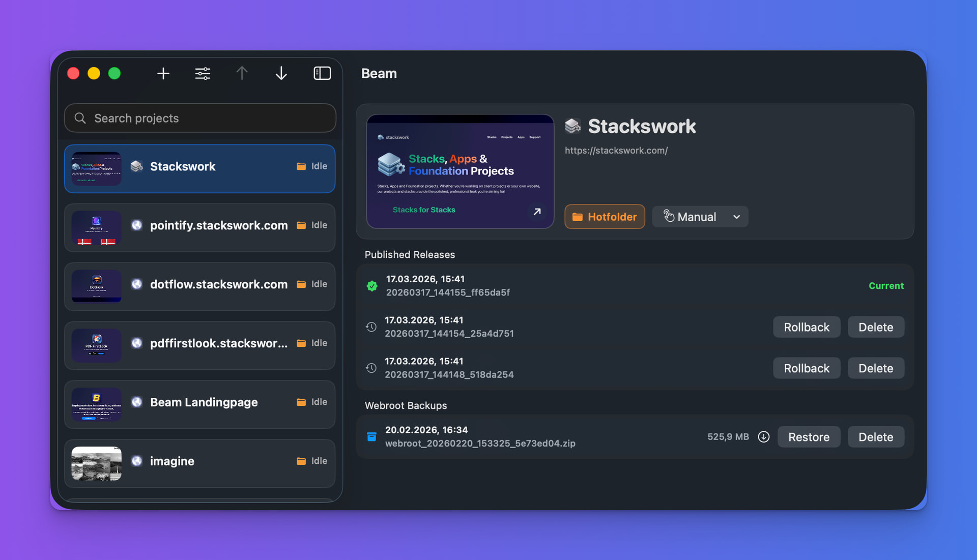Image resolution: width=977 pixels, height=560 pixels.
Task: Restore the webroot backup zip
Action: 808,437
